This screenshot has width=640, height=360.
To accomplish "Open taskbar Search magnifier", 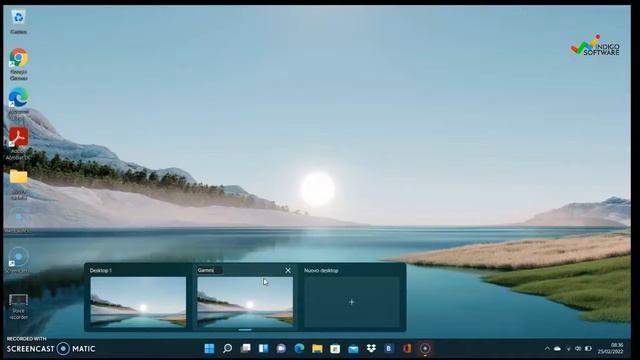I will pos(227,348).
